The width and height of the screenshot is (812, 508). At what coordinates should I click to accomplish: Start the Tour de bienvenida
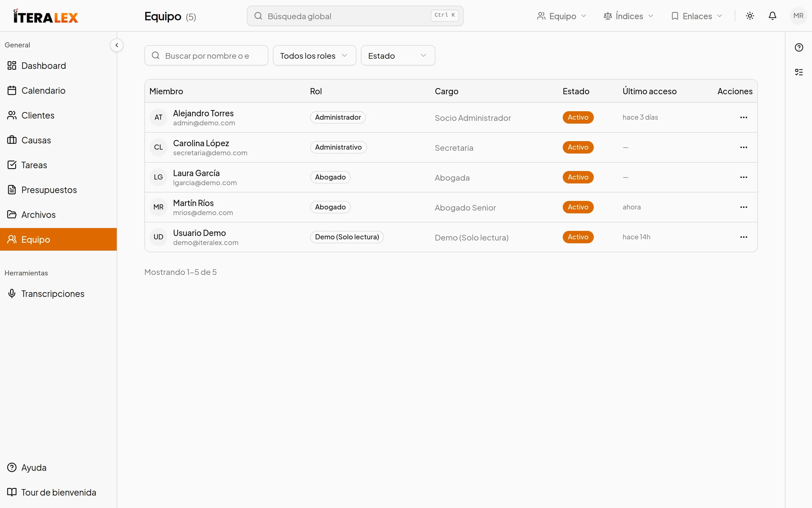pos(58,492)
